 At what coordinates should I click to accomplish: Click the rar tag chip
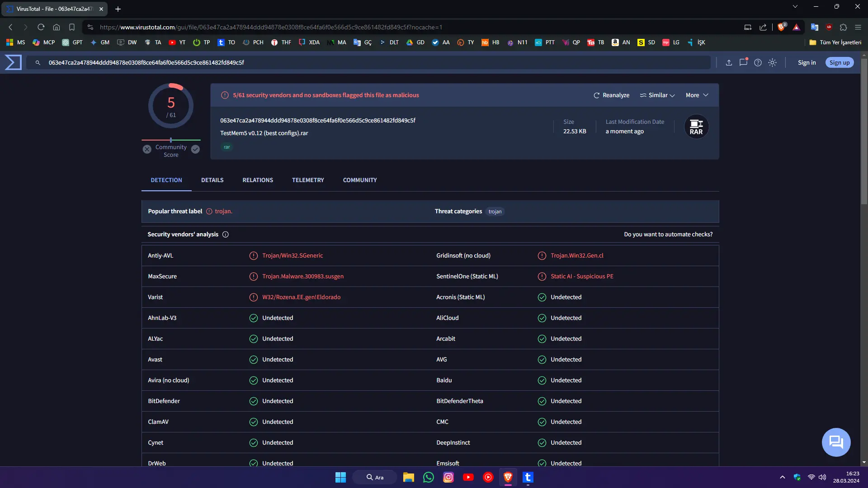coord(227,147)
